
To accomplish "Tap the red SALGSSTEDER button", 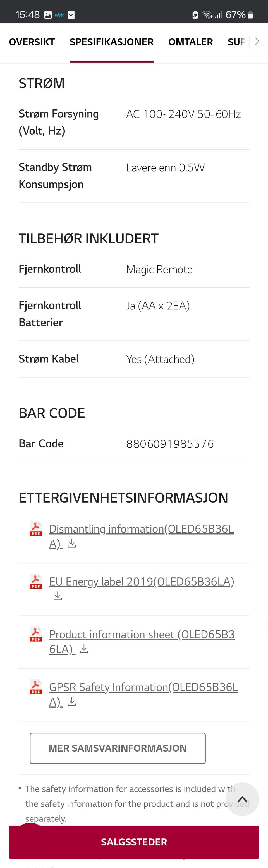I will pyautogui.click(x=134, y=842).
